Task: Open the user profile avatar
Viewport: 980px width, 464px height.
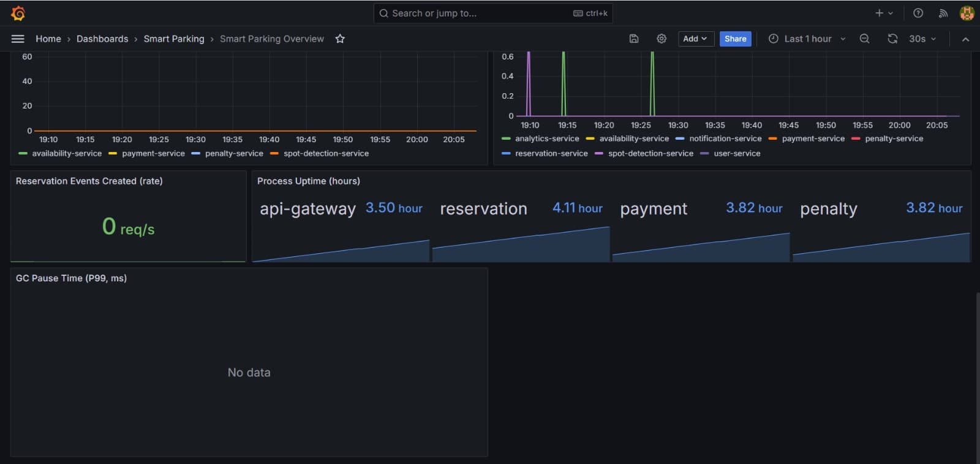Action: (x=967, y=13)
